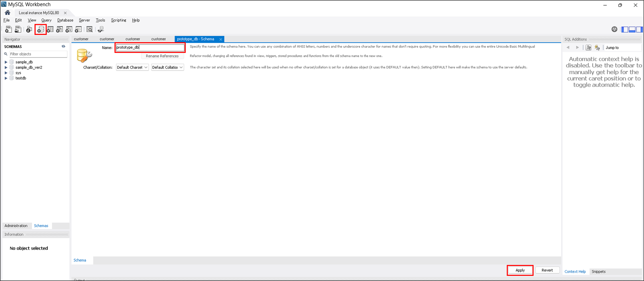Viewport: 644px width, 281px height.
Task: Click the create new function icon
Action: tap(78, 29)
